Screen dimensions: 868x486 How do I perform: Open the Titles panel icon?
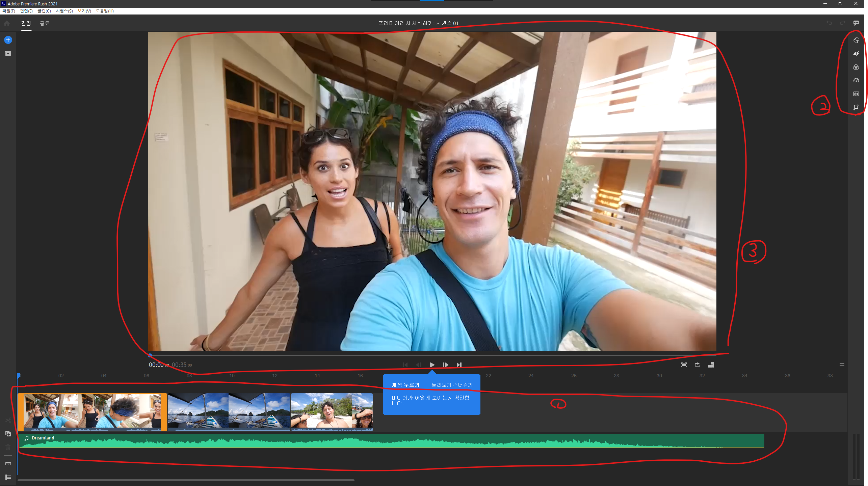(856, 40)
